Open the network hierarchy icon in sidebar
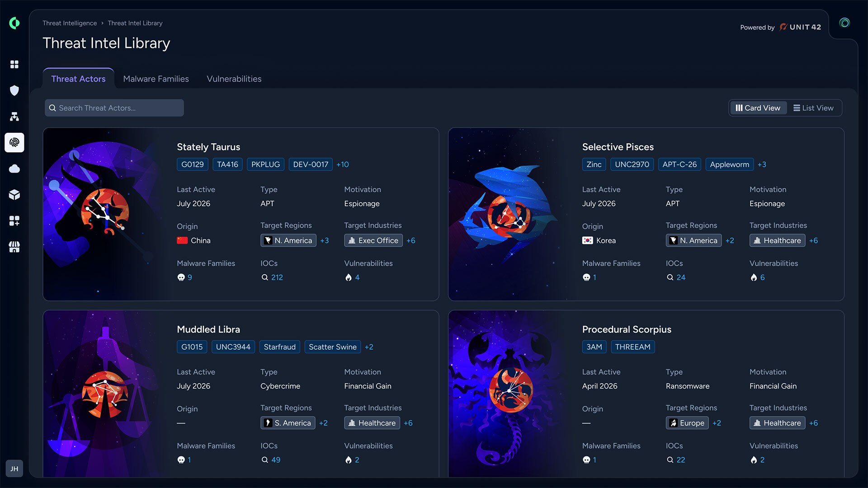The height and width of the screenshot is (488, 868). pos(14,117)
